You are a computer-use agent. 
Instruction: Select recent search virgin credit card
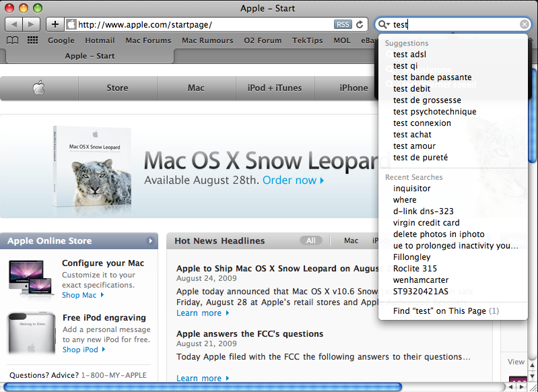point(453,223)
